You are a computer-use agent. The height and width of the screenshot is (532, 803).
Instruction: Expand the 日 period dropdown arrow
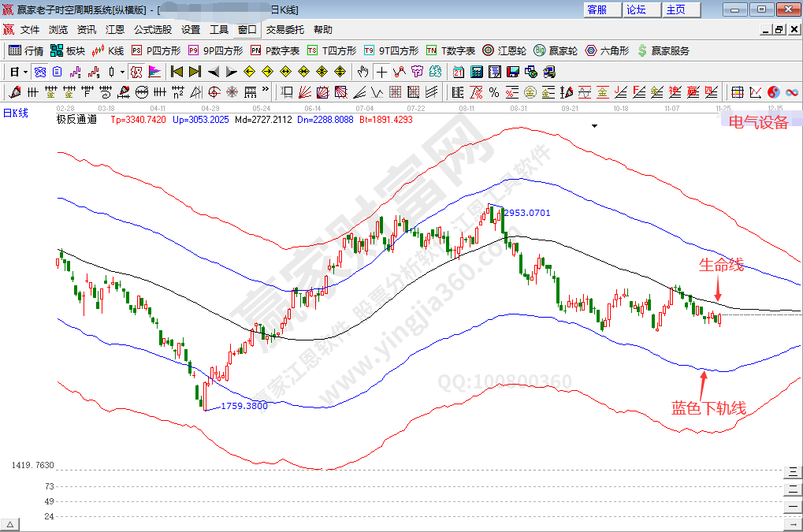(x=26, y=72)
